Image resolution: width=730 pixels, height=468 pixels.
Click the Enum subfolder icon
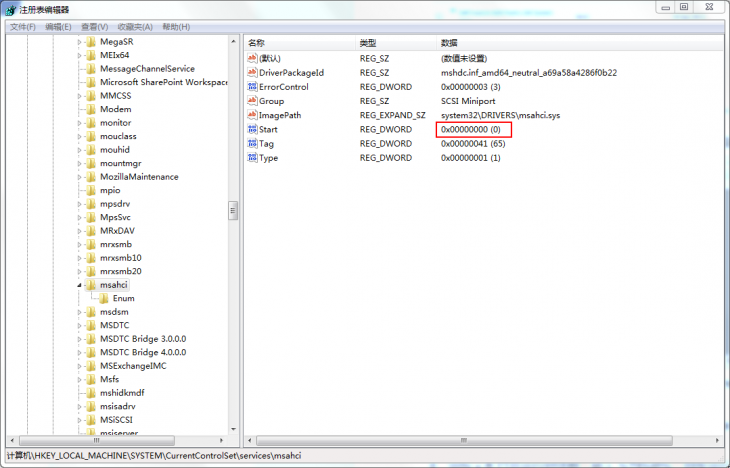[103, 298]
